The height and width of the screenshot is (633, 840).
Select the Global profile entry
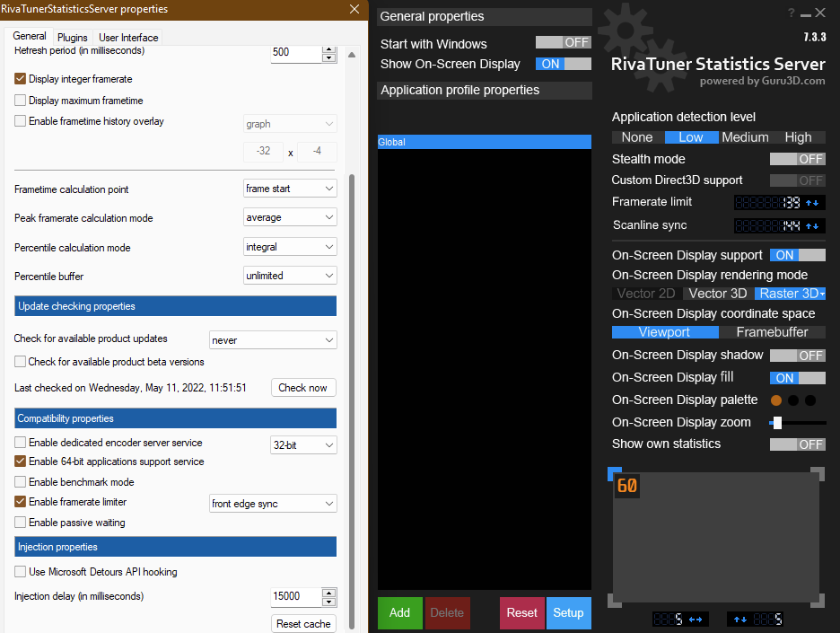(485, 142)
